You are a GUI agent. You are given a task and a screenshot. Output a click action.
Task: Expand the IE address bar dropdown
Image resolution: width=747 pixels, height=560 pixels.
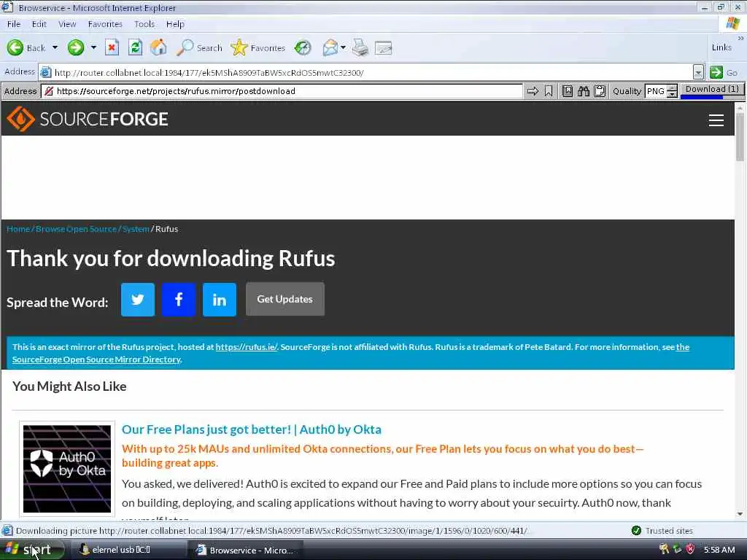click(698, 72)
